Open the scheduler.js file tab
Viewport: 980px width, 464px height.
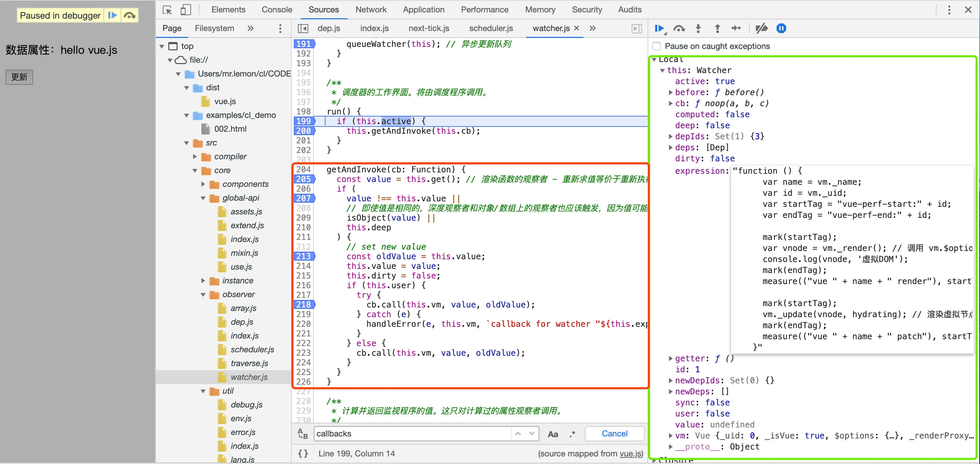pos(491,29)
